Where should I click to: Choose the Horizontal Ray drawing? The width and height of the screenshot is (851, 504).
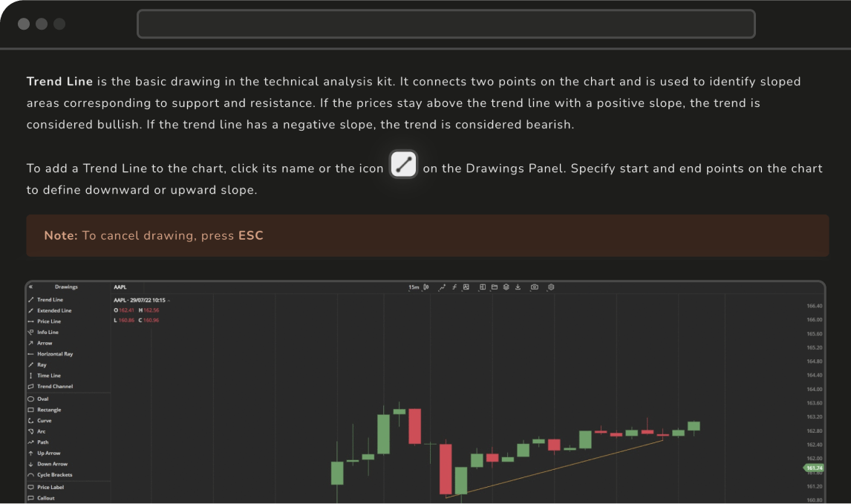point(55,354)
